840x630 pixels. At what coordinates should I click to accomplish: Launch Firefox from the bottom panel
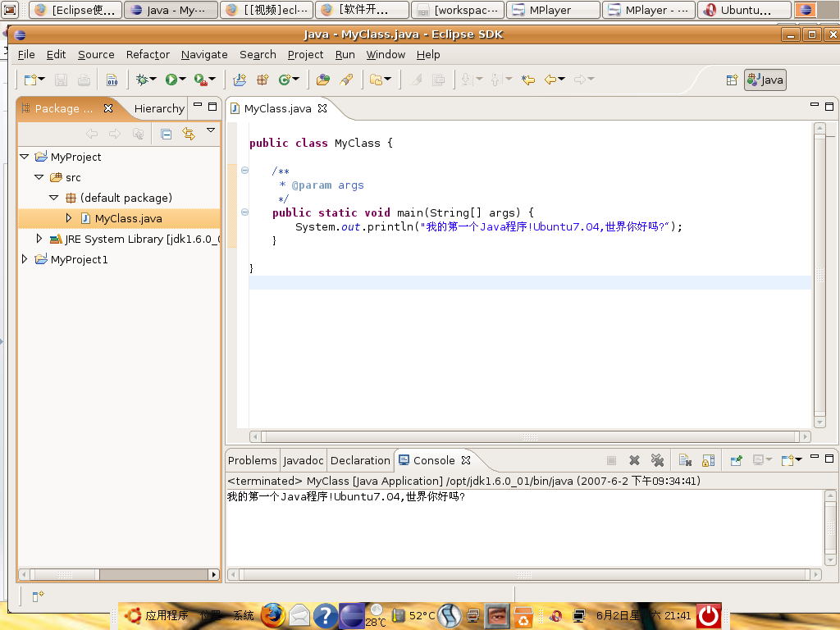[272, 615]
